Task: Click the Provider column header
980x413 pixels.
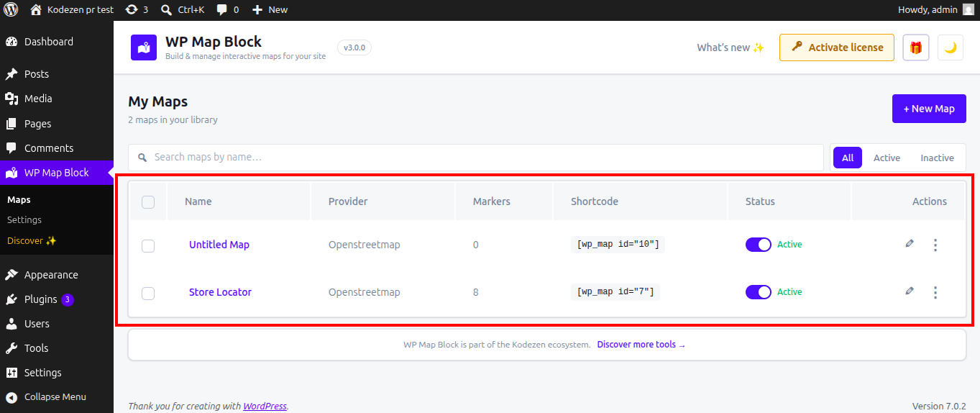Action: [348, 201]
